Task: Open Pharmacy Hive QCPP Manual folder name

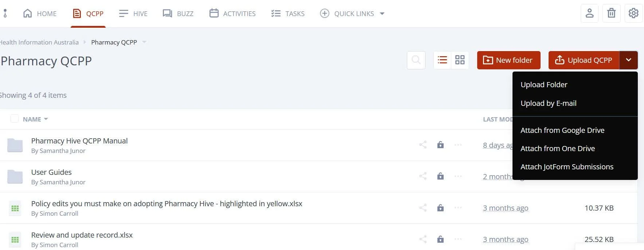Action: (79, 141)
